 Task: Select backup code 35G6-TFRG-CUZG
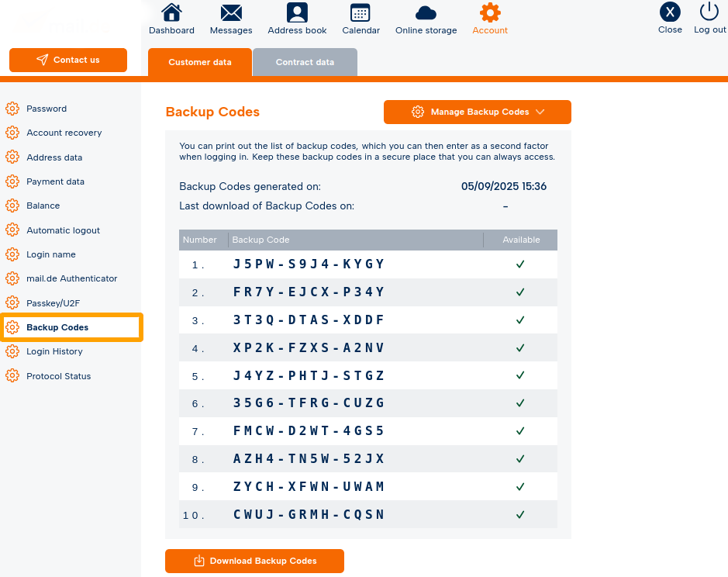click(309, 403)
